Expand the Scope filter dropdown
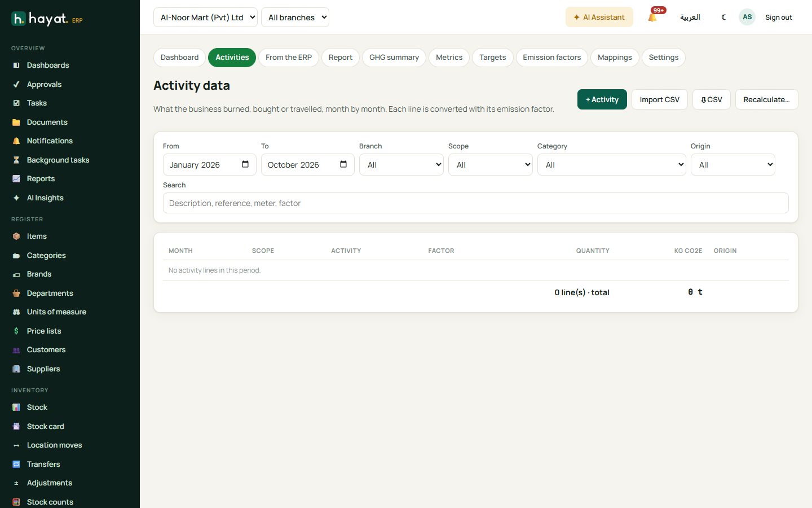 491,165
